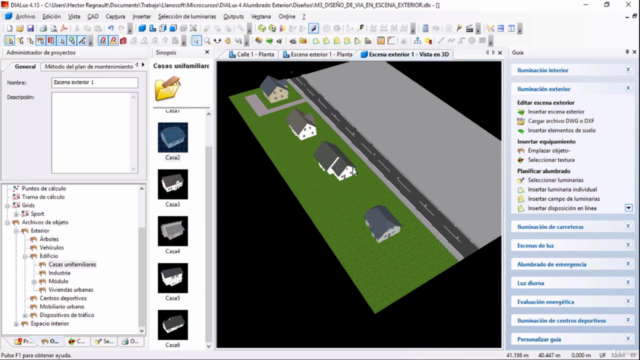640x360 pixels.
Task: Toggle the furniture selection filter button
Action: 40,40
